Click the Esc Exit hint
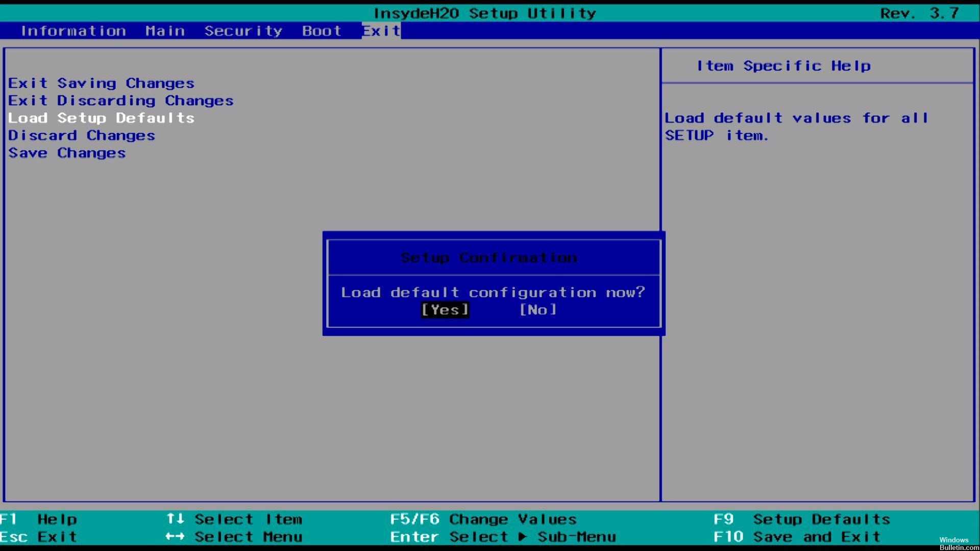This screenshot has height=551, width=980. pyautogui.click(x=39, y=537)
